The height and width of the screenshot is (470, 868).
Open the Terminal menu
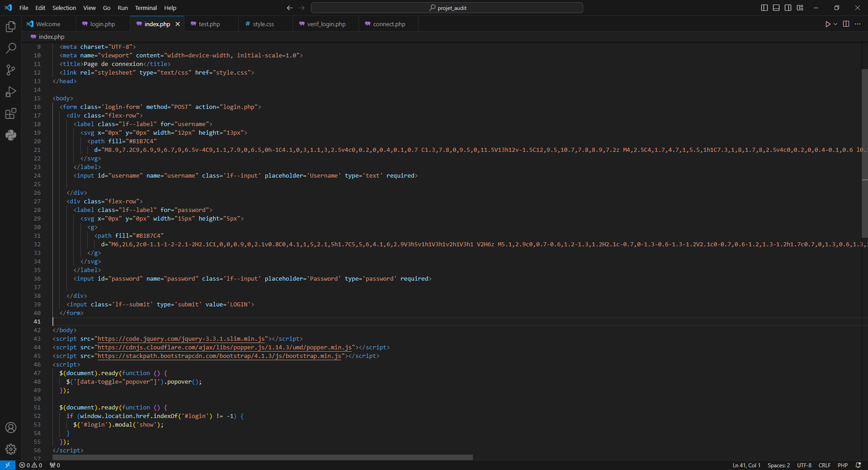point(146,8)
